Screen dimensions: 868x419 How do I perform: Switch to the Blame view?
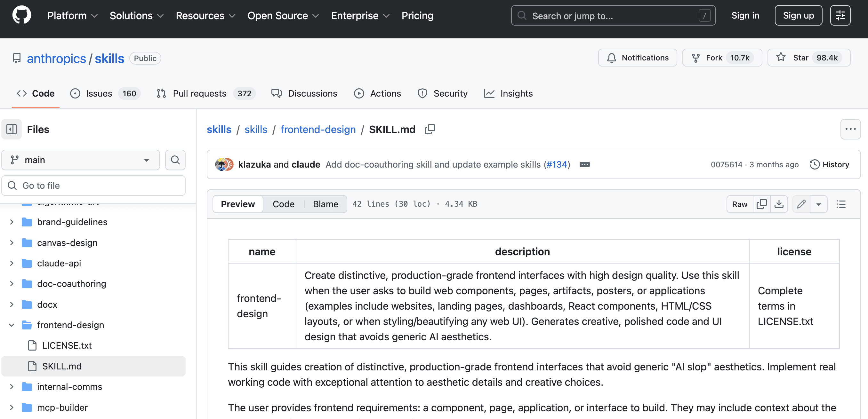coord(325,204)
